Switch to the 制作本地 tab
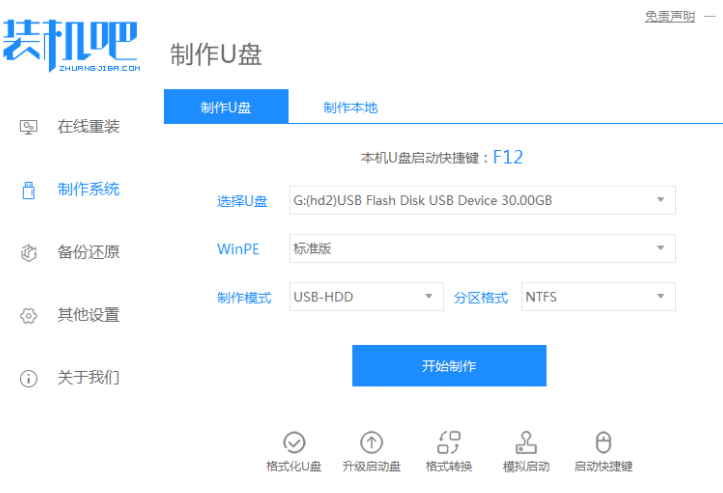This screenshot has width=723, height=493. click(350, 107)
